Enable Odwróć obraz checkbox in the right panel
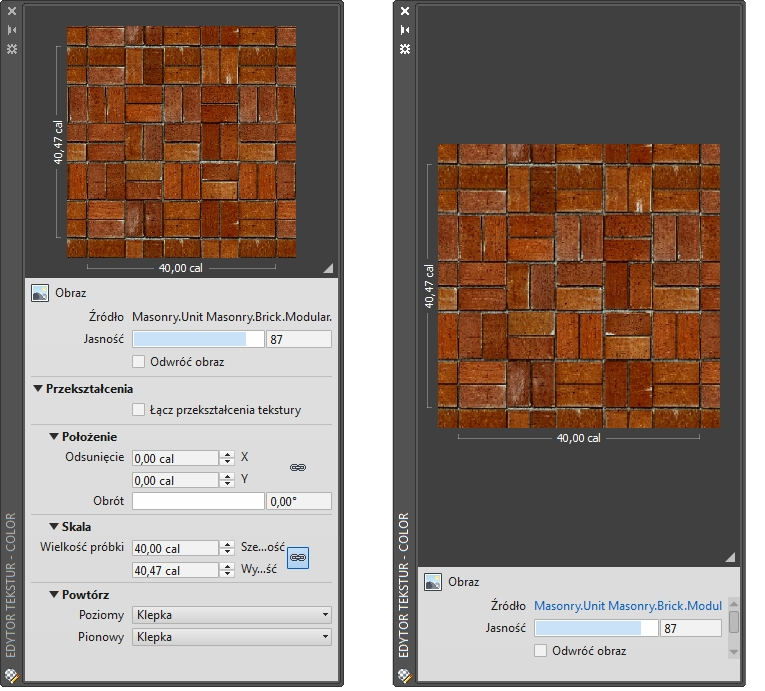 point(541,651)
